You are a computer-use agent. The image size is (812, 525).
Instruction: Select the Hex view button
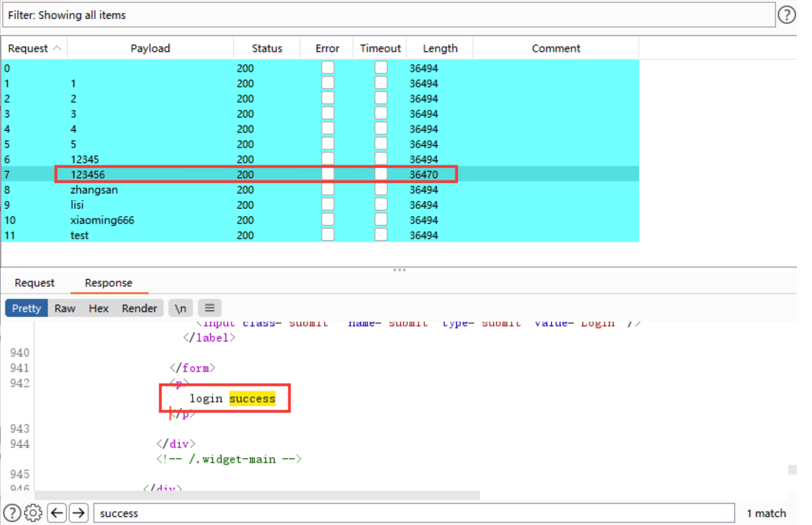coord(99,308)
